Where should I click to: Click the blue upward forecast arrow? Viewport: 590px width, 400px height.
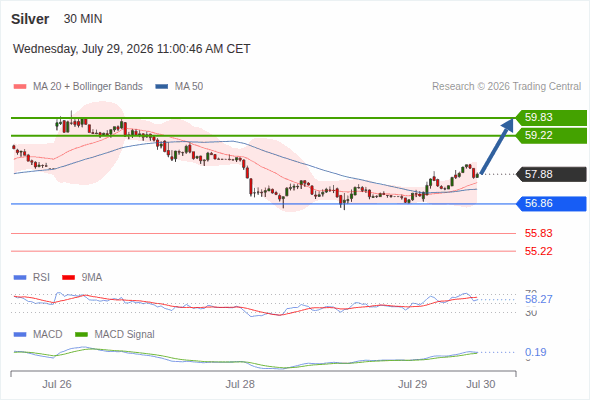point(497,146)
